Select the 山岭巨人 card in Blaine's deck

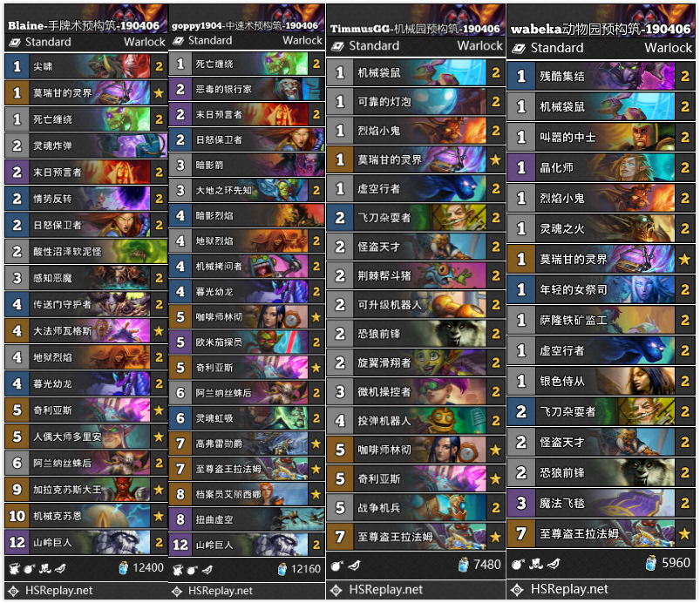(86, 542)
